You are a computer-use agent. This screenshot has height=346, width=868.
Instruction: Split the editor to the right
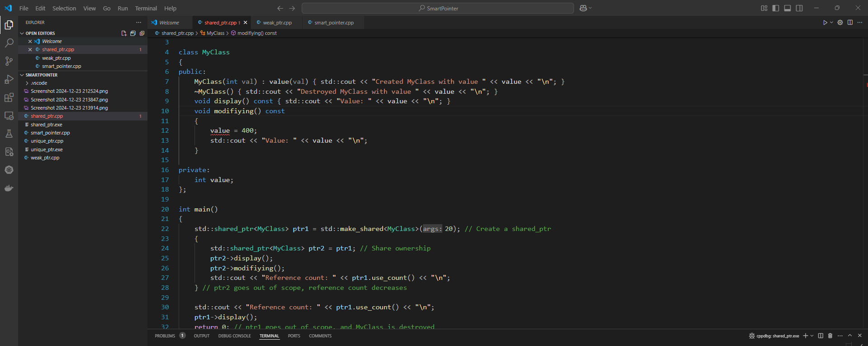pyautogui.click(x=850, y=22)
